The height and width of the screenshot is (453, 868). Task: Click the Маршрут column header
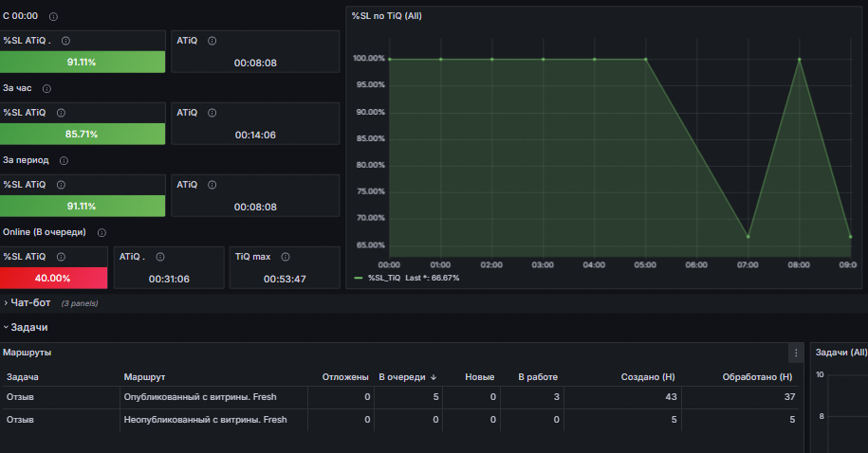[x=144, y=376]
